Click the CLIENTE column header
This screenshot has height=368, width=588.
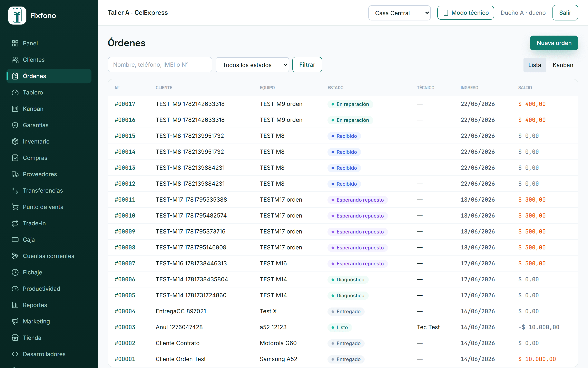pos(164,88)
